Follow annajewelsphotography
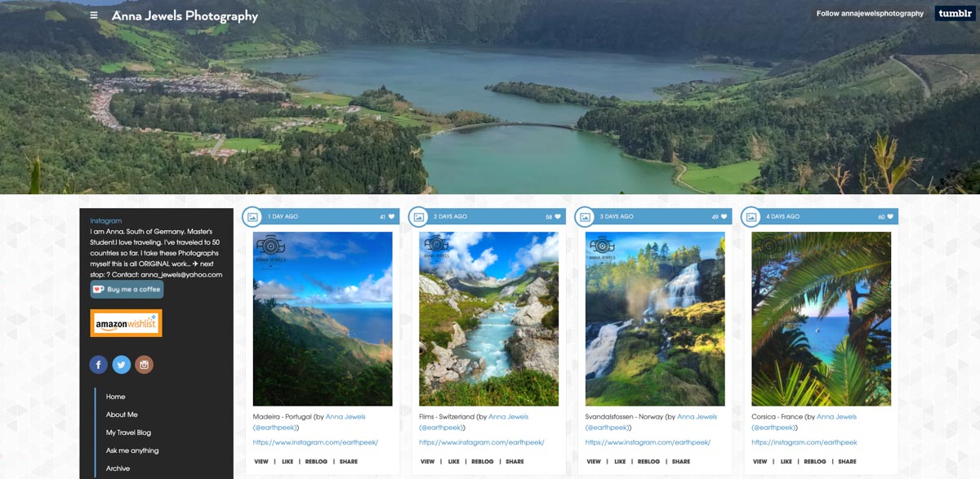Screen dimensions: 980x479 click(870, 14)
